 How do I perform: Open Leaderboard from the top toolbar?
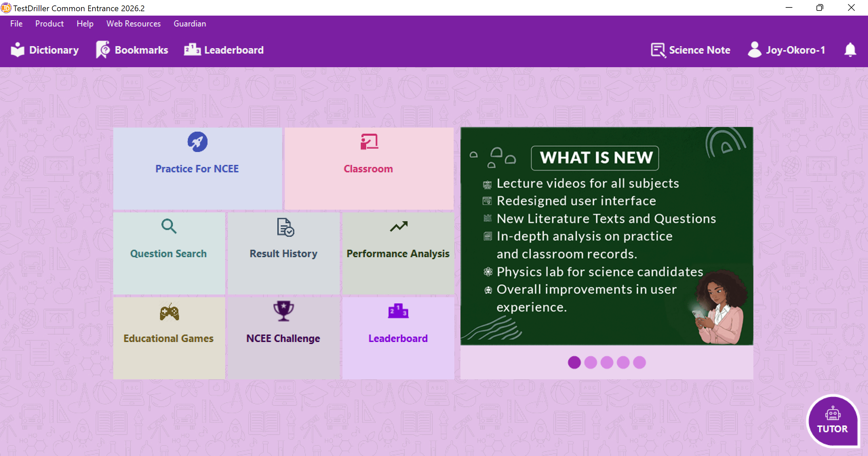[x=224, y=50]
